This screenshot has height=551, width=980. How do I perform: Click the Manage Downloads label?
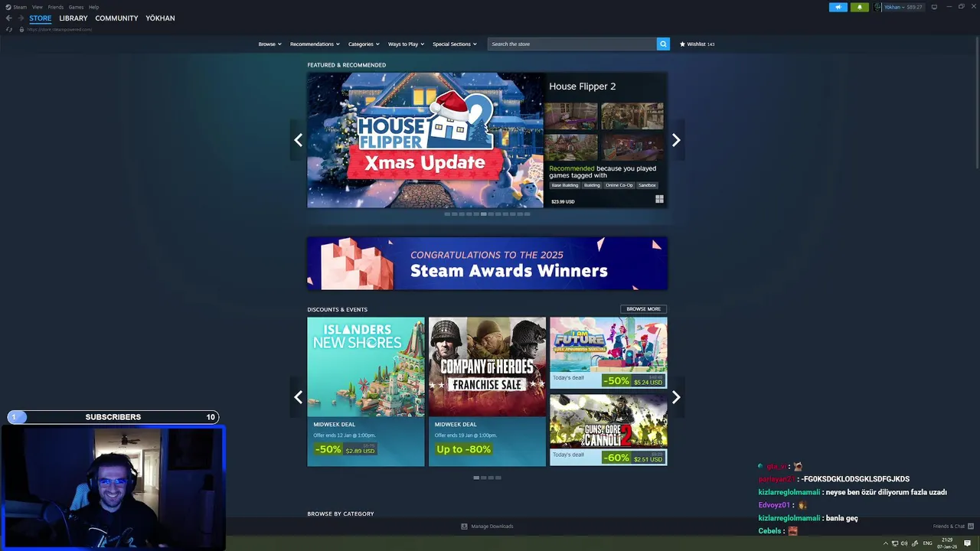coord(492,527)
